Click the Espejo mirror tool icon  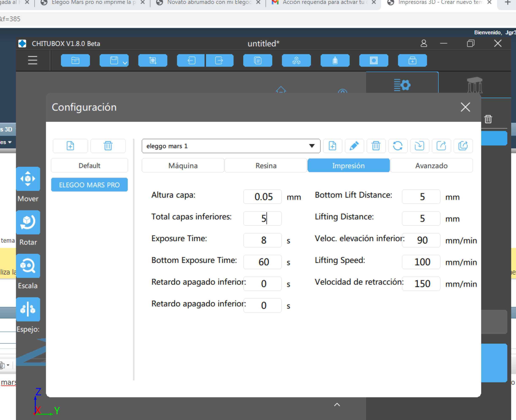coord(28,309)
